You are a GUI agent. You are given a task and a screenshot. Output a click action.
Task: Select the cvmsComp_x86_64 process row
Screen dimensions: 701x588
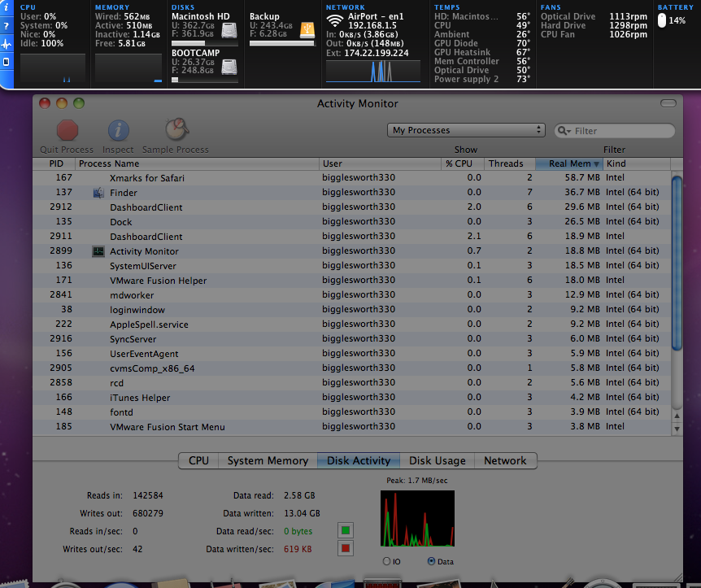click(x=352, y=368)
